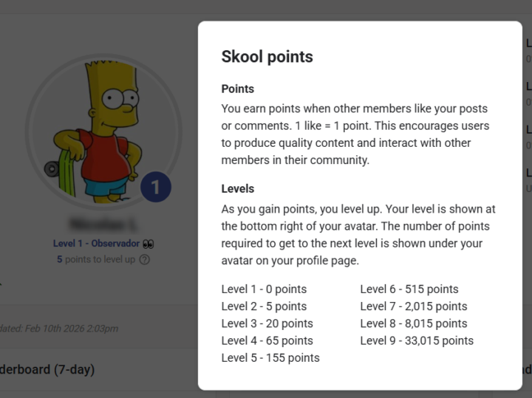Select the Level 2 - 5 points entry
The width and height of the screenshot is (532, 398).
coord(264,306)
